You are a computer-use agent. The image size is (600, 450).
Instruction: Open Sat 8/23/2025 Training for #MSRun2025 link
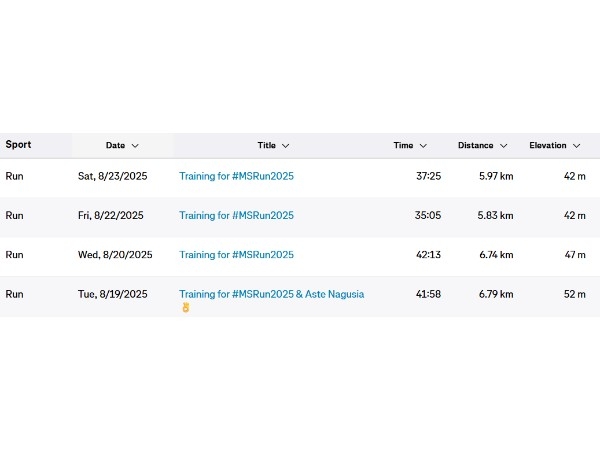click(236, 176)
